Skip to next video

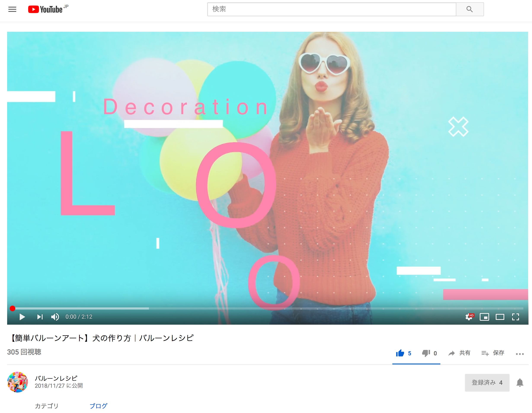click(40, 317)
